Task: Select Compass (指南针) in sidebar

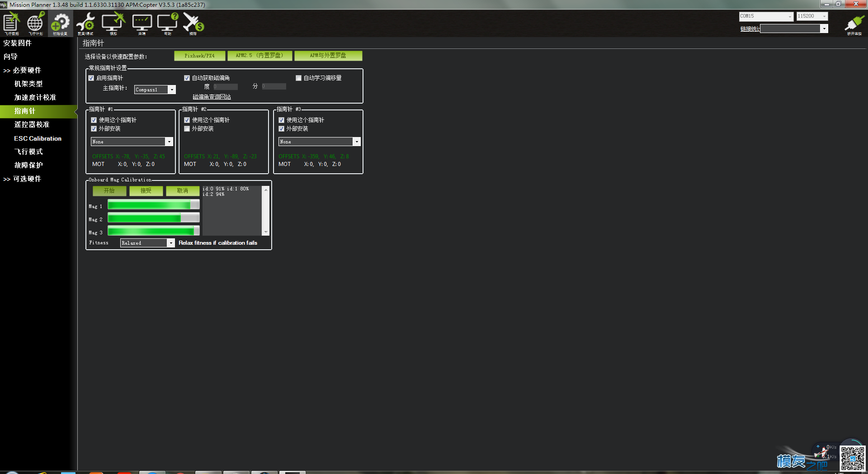Action: [38, 111]
